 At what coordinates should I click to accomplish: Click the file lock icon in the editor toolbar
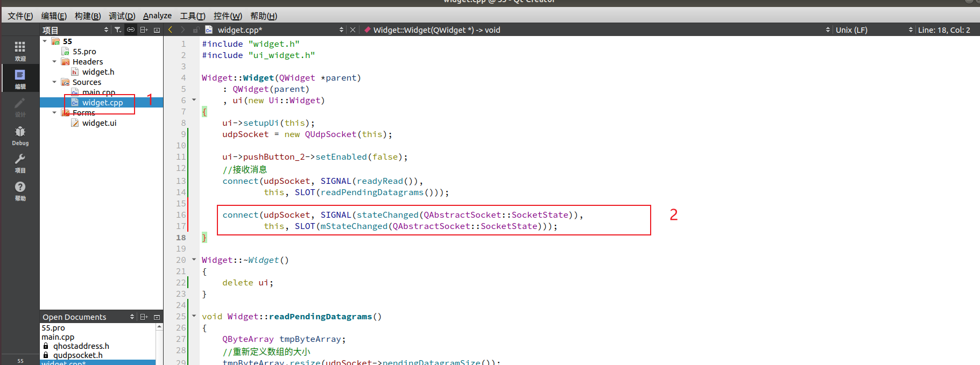click(x=196, y=30)
